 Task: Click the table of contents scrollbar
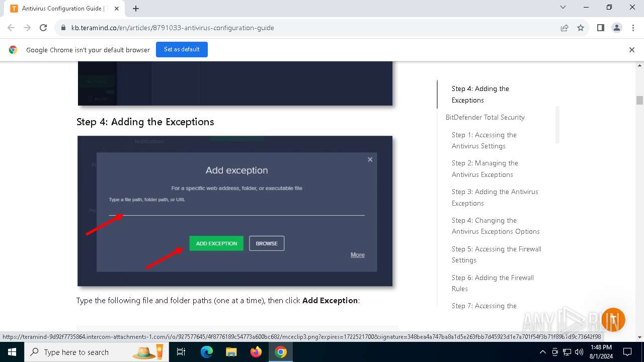tap(557, 125)
